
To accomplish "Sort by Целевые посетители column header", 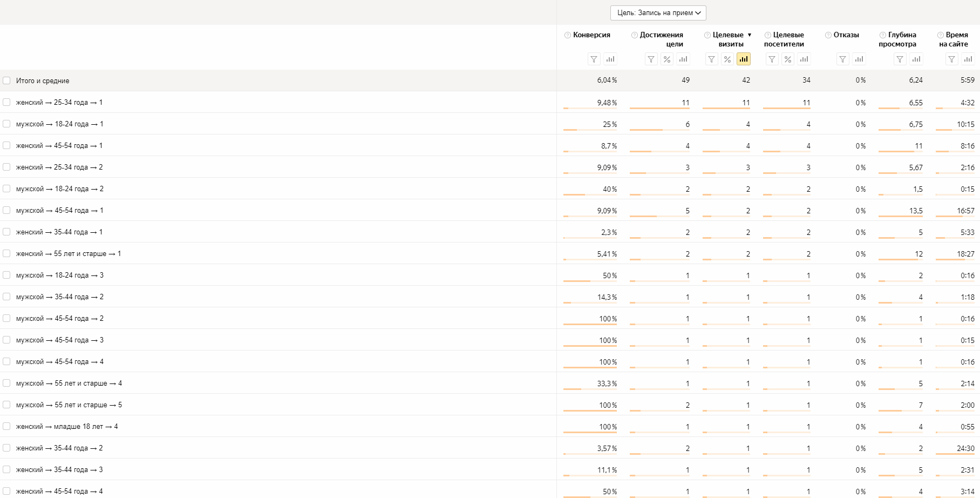I will click(784, 39).
